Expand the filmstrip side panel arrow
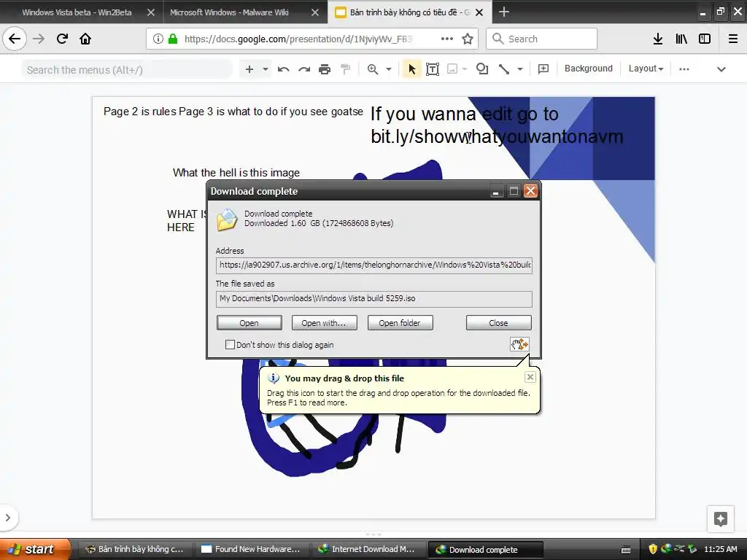This screenshot has width=747, height=560. click(x=7, y=518)
